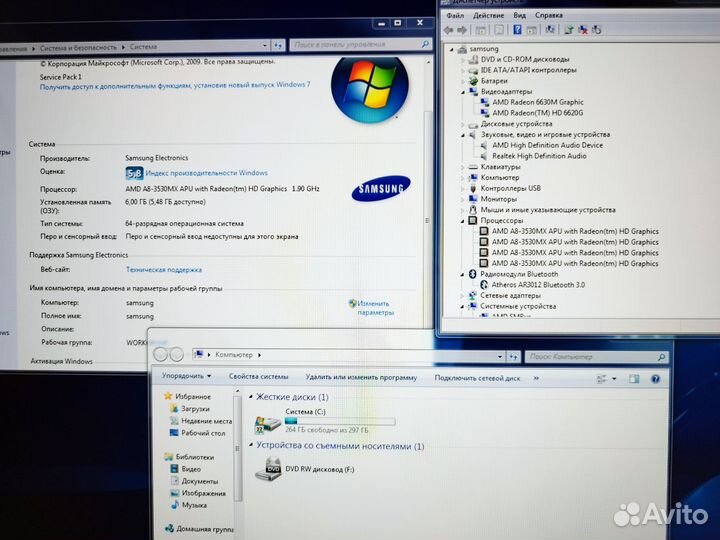This screenshot has width=720, height=540.
Task: Select the DVD RW дисковод (F:) icon
Action: [268, 469]
